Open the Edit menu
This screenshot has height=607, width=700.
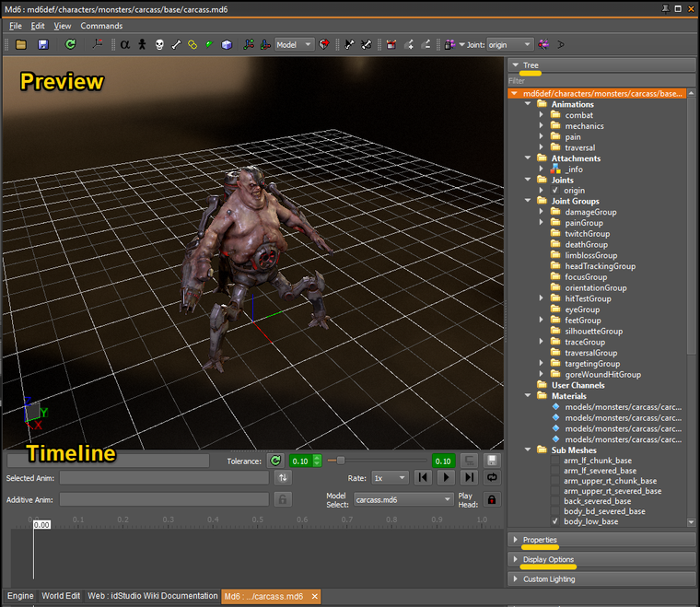tap(38, 26)
